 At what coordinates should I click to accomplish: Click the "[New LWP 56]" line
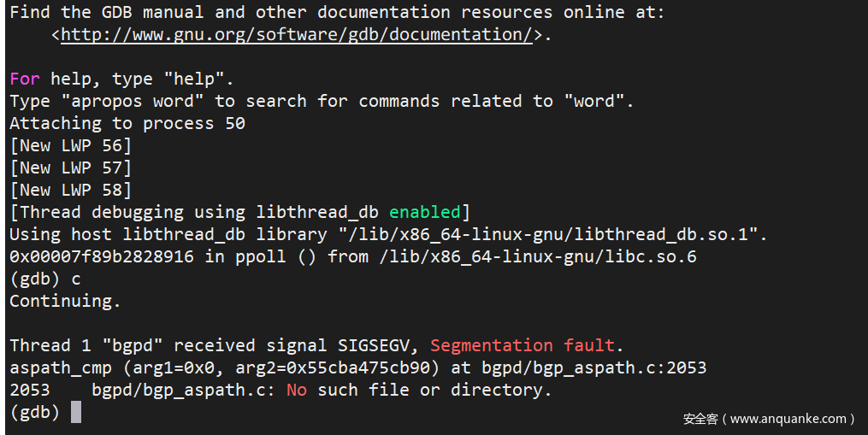pyautogui.click(x=70, y=145)
